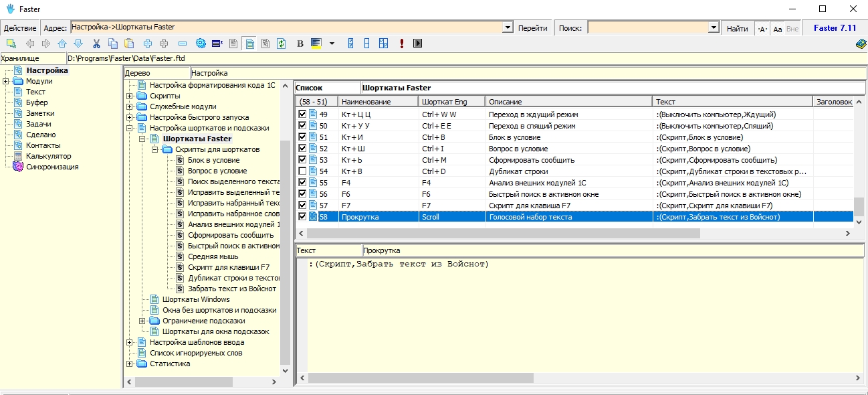The image size is (868, 395).
Task: Disable the row 56 checkbox
Action: coord(302,194)
